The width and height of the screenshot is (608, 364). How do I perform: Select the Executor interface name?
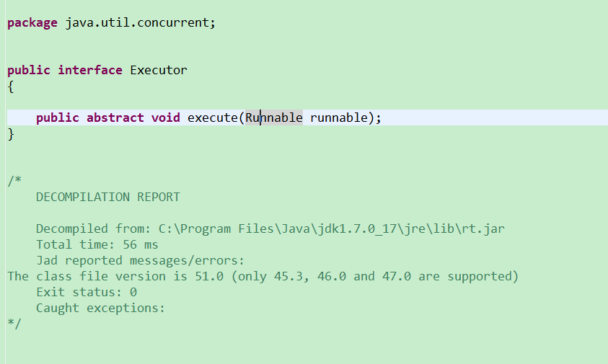pos(159,70)
